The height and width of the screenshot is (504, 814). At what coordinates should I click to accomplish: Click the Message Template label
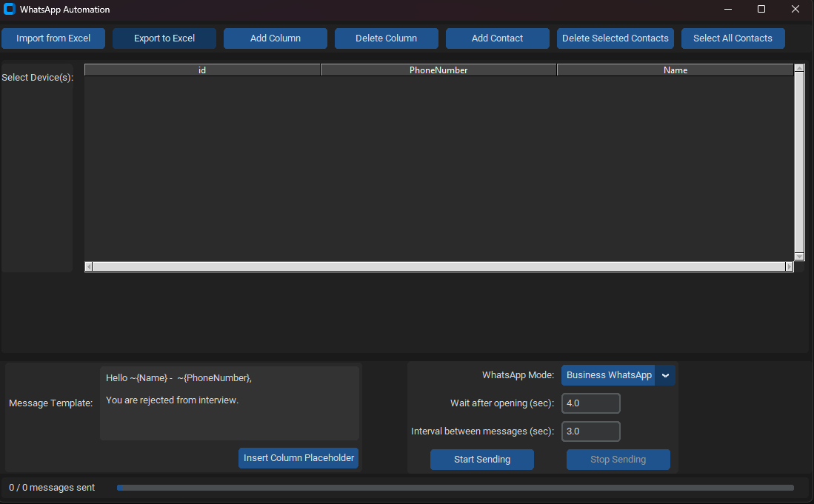[51, 403]
